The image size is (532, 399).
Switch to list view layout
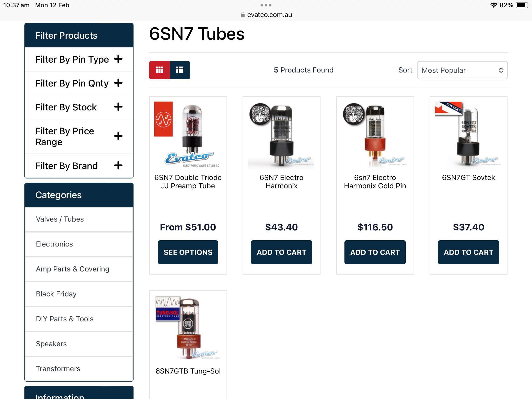[180, 70]
